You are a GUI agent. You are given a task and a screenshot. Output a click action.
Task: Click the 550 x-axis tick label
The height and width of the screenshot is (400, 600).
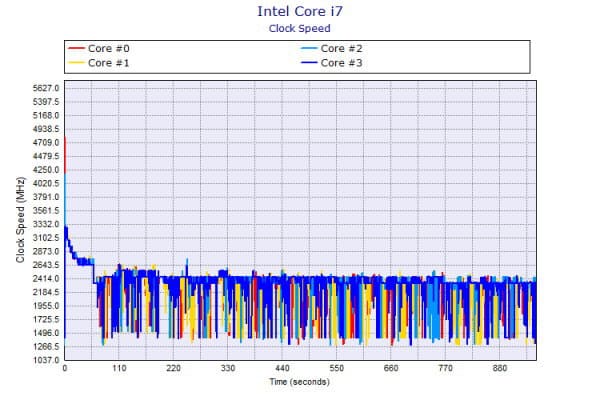(x=337, y=368)
